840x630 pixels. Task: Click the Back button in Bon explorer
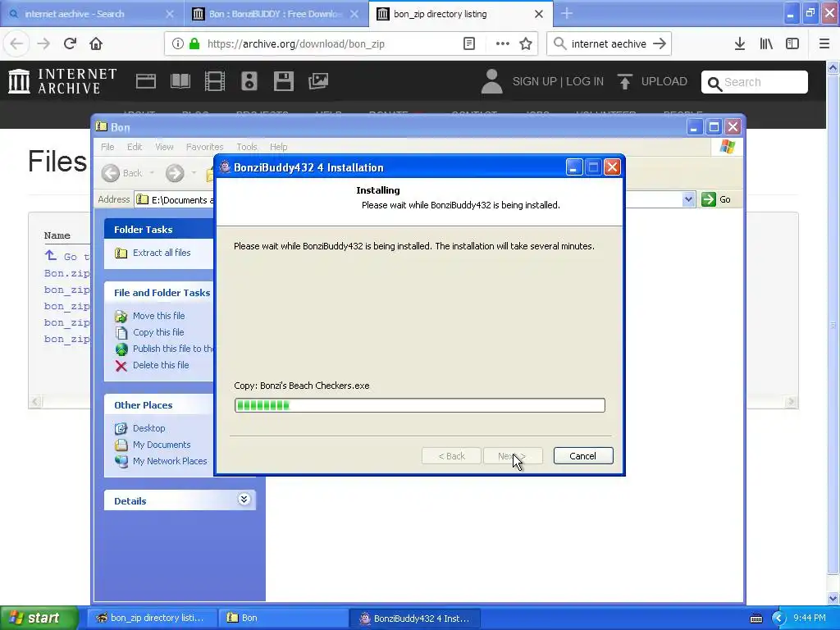(122, 173)
